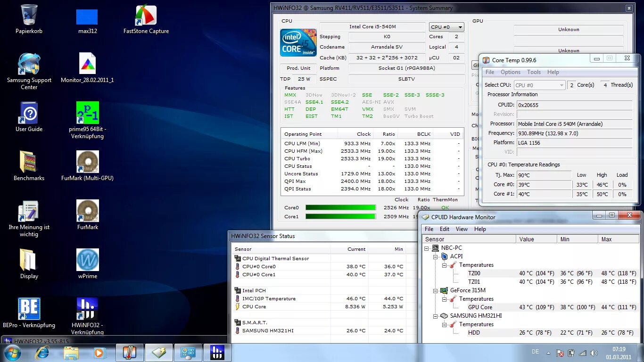Open the Options menu in Core Temp
This screenshot has width=644, height=362.
[x=511, y=72]
